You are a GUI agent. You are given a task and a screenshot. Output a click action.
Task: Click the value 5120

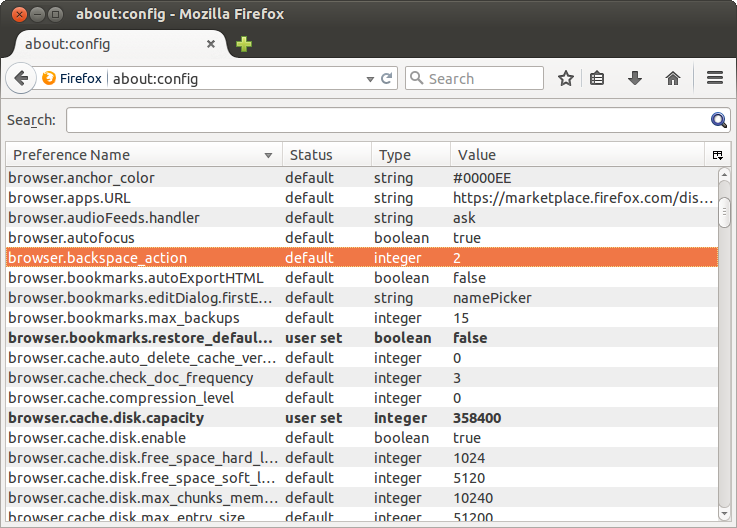click(469, 478)
